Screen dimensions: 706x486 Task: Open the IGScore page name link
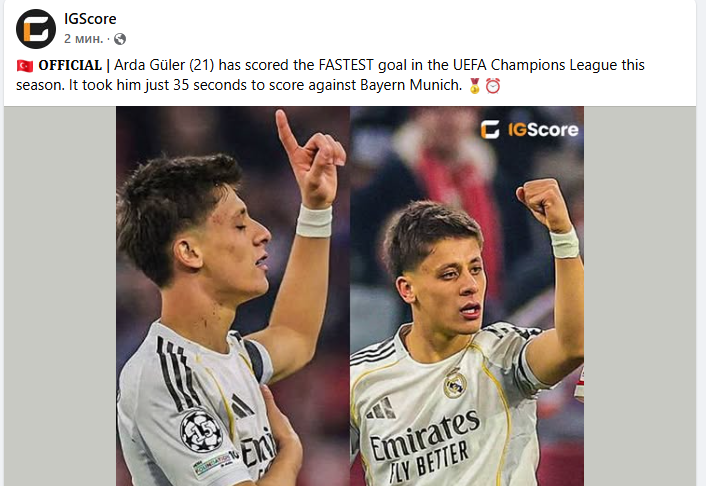[x=90, y=19]
